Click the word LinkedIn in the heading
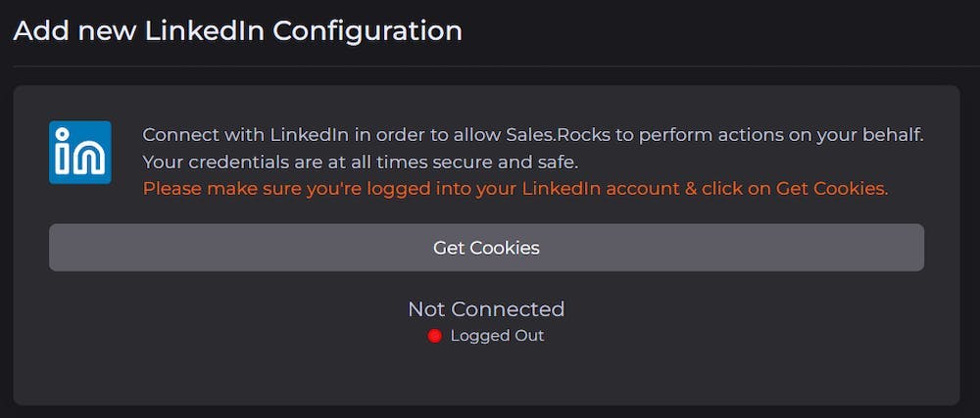The height and width of the screenshot is (418, 980). [x=205, y=30]
